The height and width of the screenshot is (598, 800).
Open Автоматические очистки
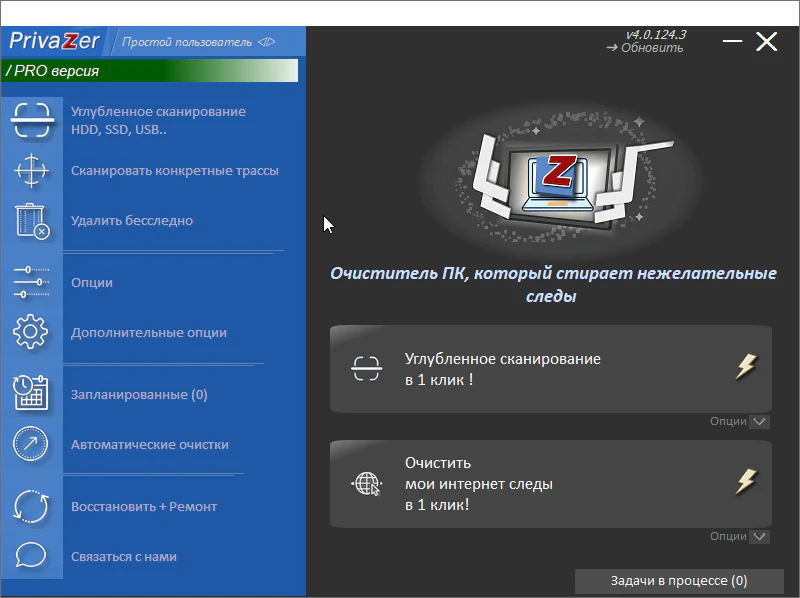click(x=149, y=444)
